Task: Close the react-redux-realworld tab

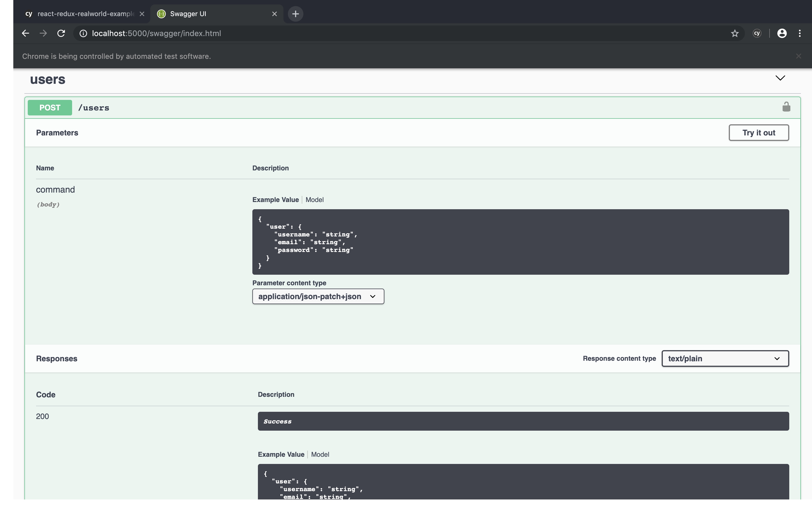Action: pos(142,14)
